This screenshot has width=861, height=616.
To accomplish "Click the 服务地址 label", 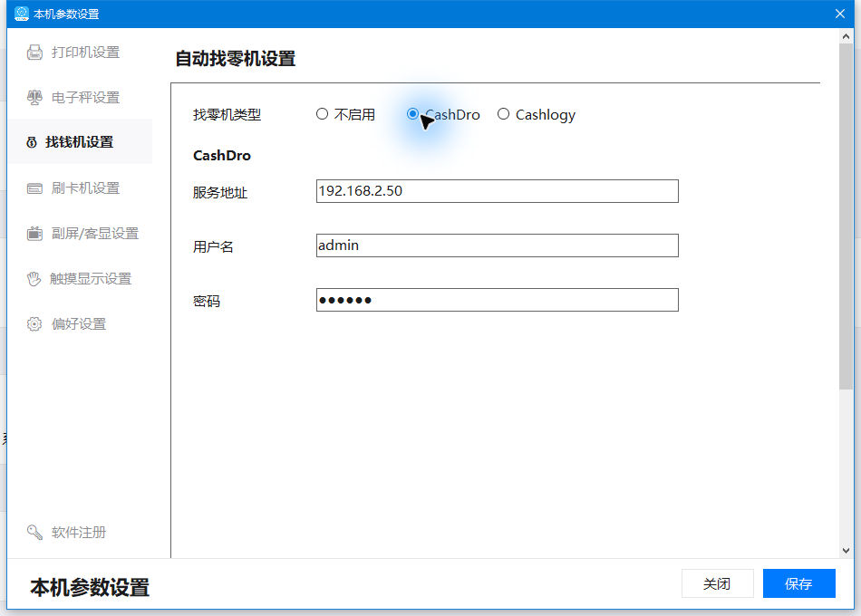I will tap(220, 193).
